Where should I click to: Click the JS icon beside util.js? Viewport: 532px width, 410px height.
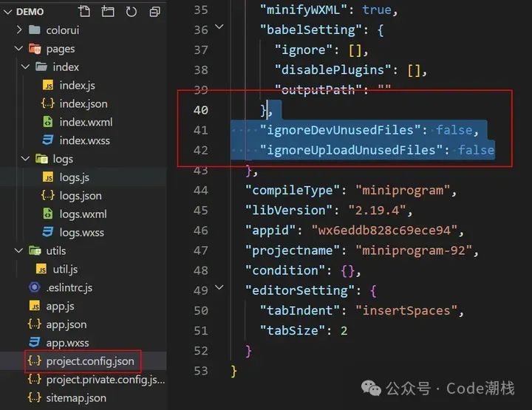click(41, 269)
